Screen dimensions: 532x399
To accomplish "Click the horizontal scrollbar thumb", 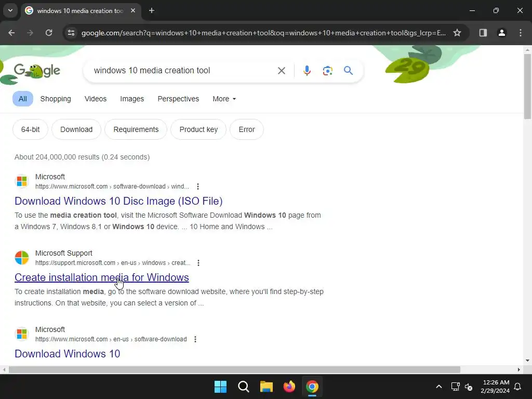I will (x=234, y=369).
